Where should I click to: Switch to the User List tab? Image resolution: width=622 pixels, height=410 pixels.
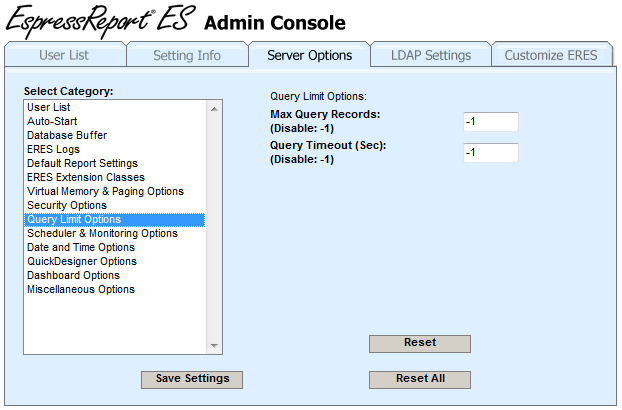(65, 55)
